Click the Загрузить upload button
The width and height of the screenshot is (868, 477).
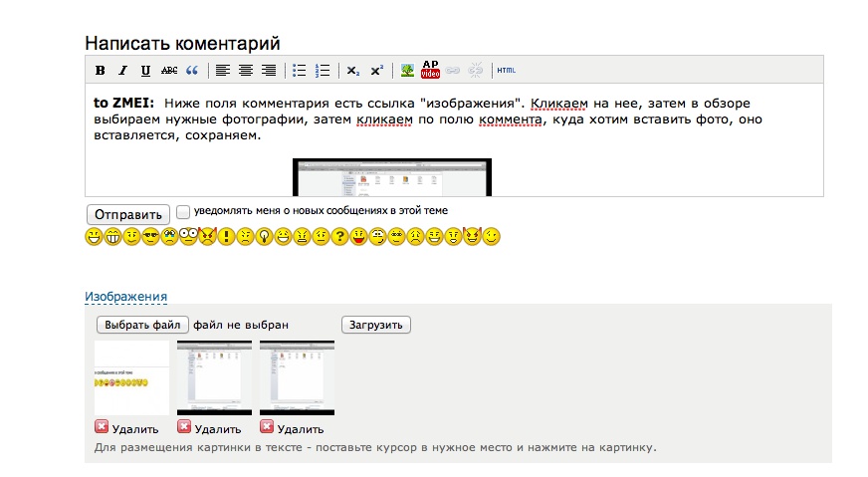pyautogui.click(x=376, y=325)
